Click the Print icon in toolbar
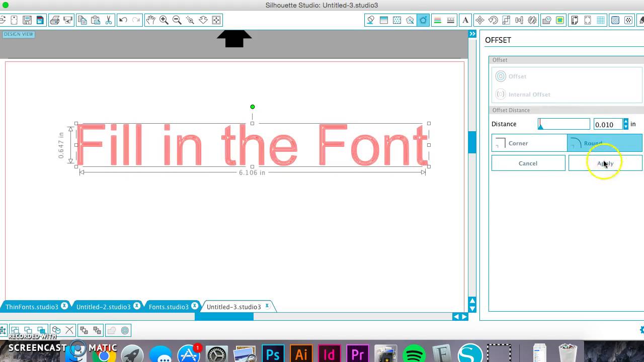Screen dimensions: 644x362 (54, 20)
